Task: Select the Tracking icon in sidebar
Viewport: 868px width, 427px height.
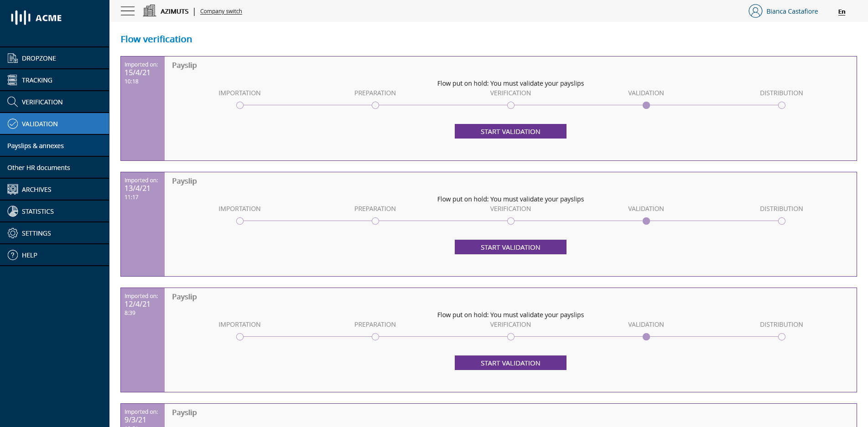Action: click(12, 80)
